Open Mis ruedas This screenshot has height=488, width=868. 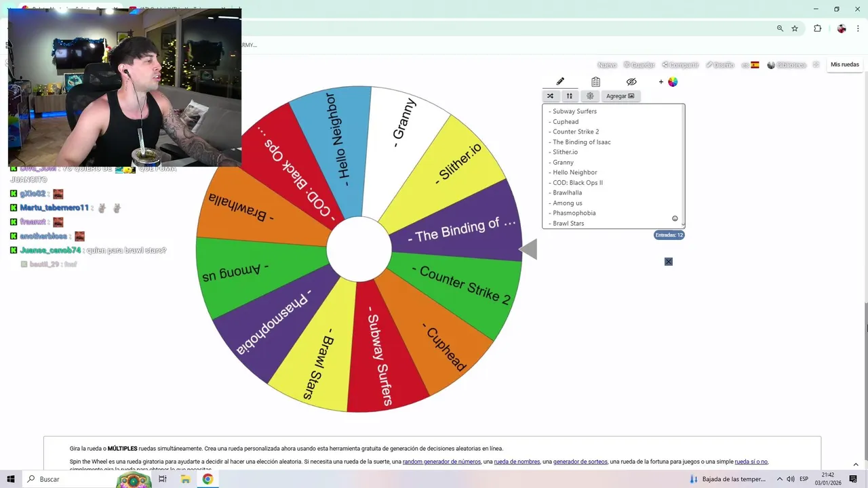[845, 64]
